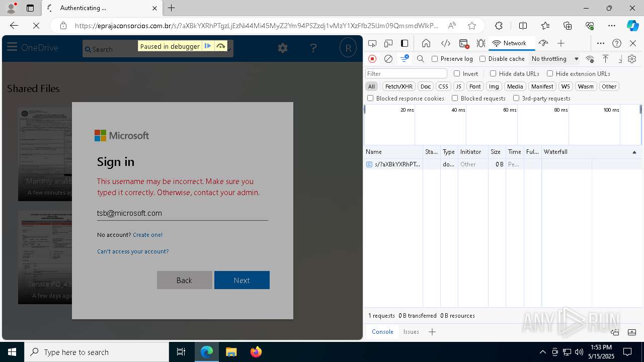Enable Preserve log checkbox
Viewport: 644px width, 362px height.
(435, 59)
